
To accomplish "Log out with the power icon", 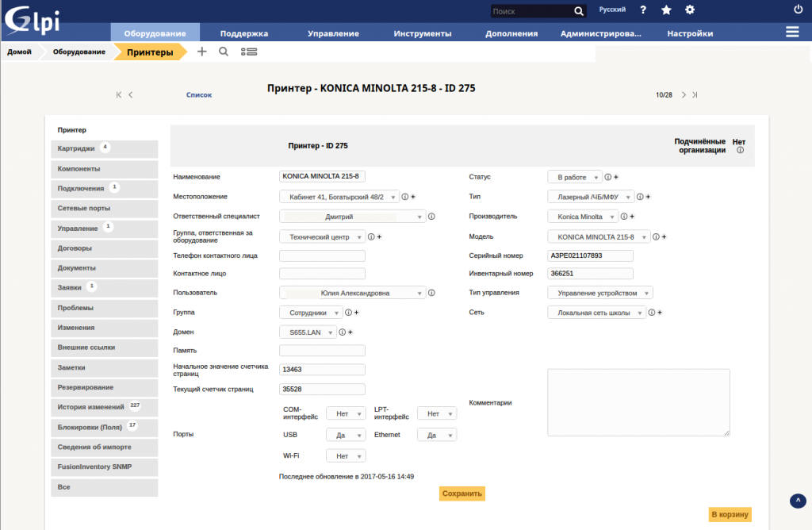I will tap(798, 10).
